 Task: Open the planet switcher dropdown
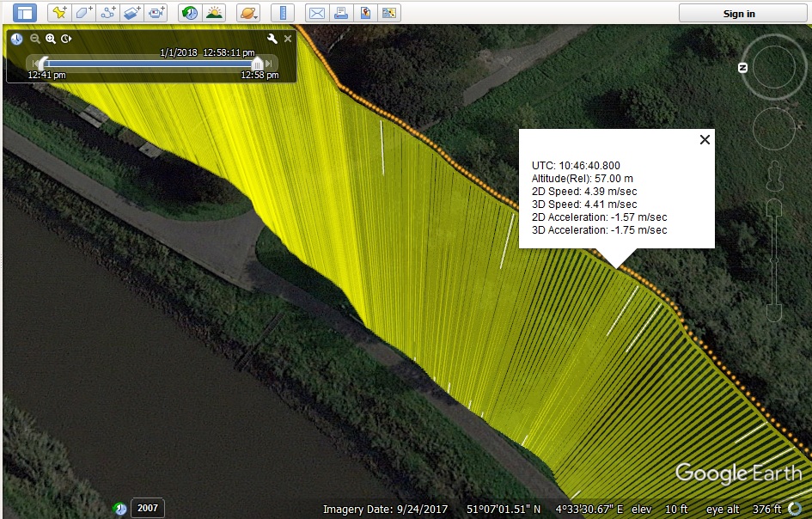tap(248, 13)
